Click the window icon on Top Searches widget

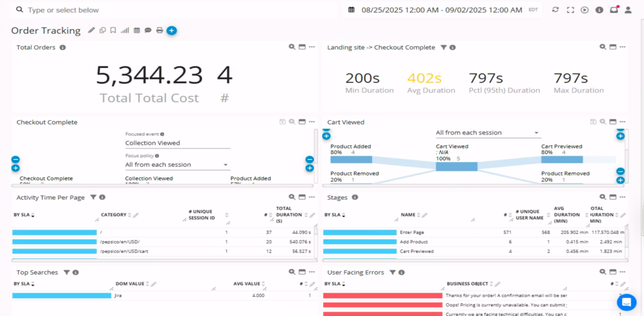point(302,272)
